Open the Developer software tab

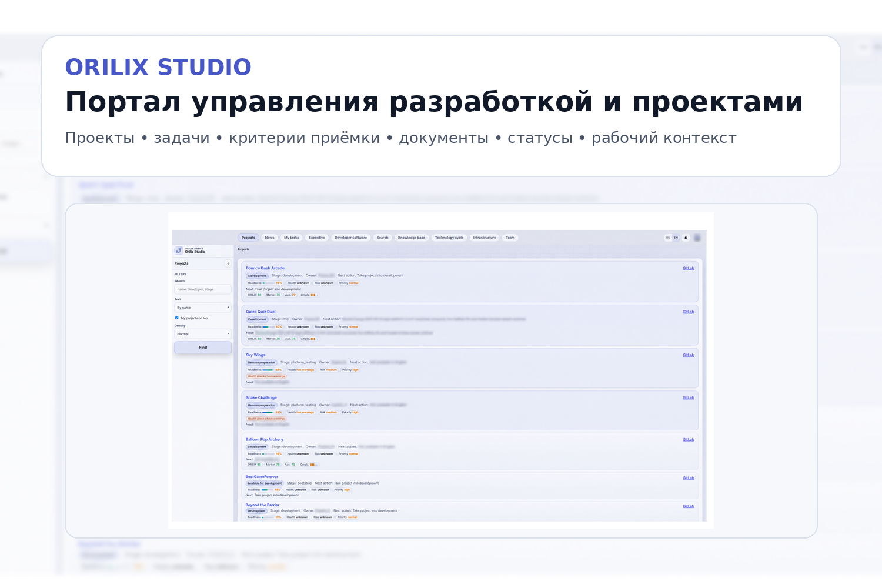[350, 238]
